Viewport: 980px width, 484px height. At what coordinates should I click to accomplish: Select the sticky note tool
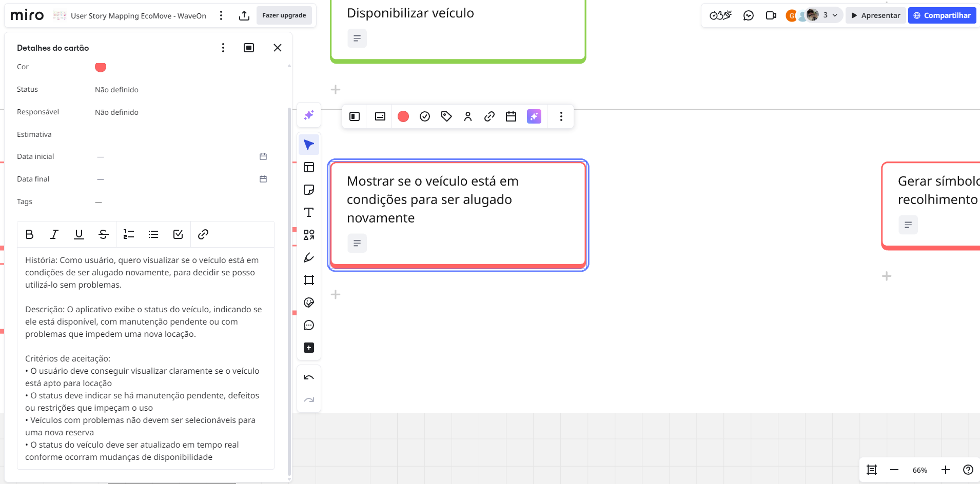[x=309, y=190]
